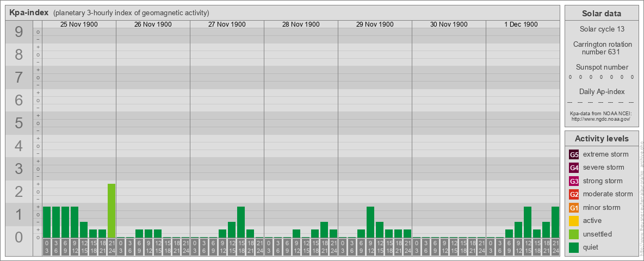Click the '9 12' time slot under 26 Nov
Image resolution: width=644 pixels, height=261 pixels.
[x=148, y=247]
